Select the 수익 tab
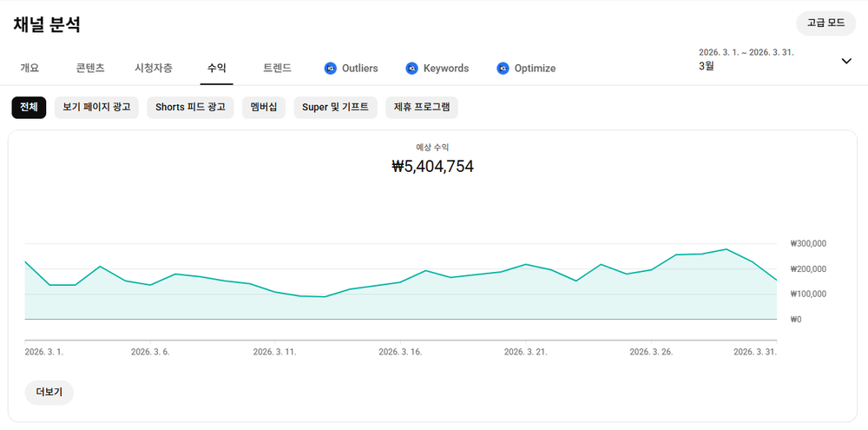Screen dimensions: 868x430 coord(216,68)
